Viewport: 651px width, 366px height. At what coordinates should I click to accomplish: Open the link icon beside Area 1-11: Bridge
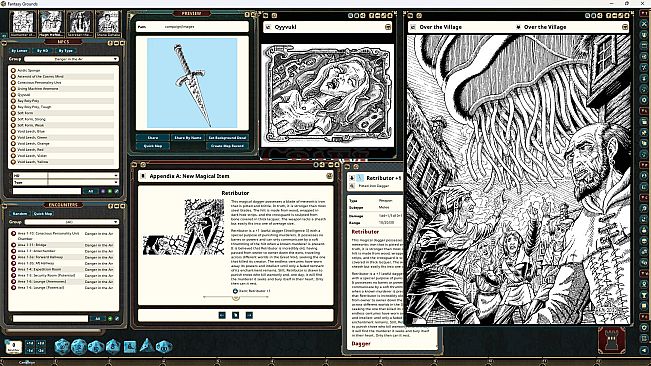point(13,245)
